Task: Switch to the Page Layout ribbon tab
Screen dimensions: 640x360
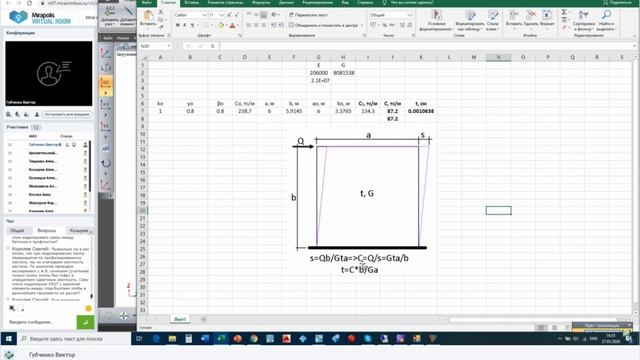Action: (x=225, y=2)
